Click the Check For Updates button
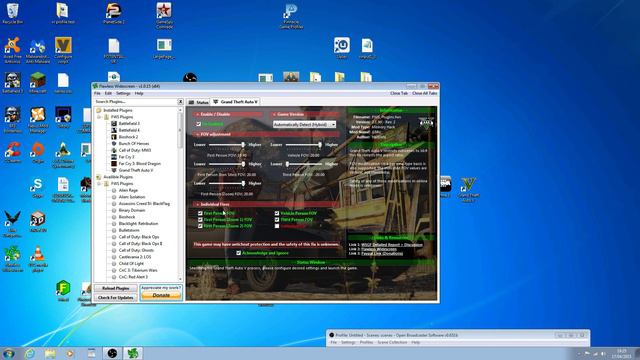 (x=116, y=298)
